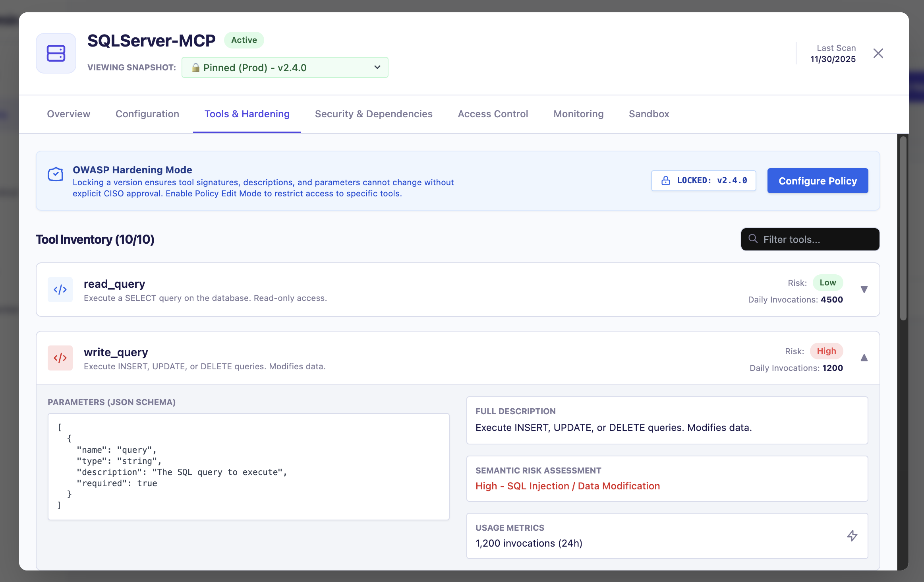Expand the read_query tool details
The height and width of the screenshot is (582, 924).
point(864,289)
